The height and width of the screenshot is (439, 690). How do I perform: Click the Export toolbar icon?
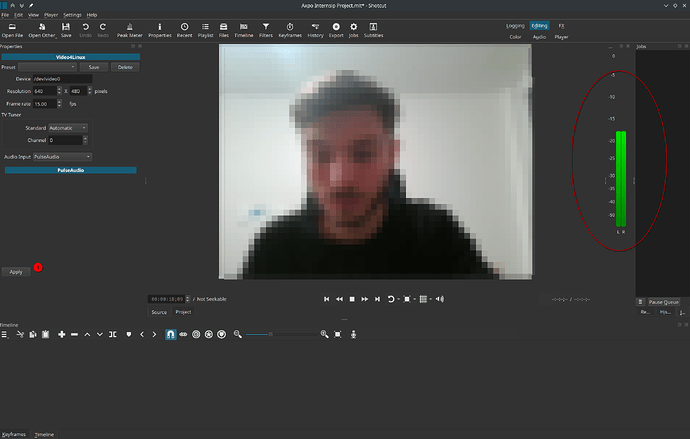[x=335, y=29]
